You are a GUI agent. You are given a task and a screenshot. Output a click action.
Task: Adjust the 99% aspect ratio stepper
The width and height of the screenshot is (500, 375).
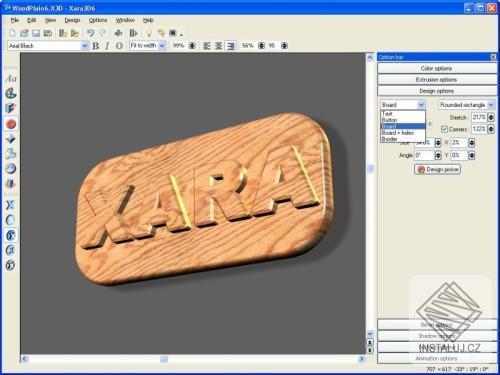coord(192,46)
